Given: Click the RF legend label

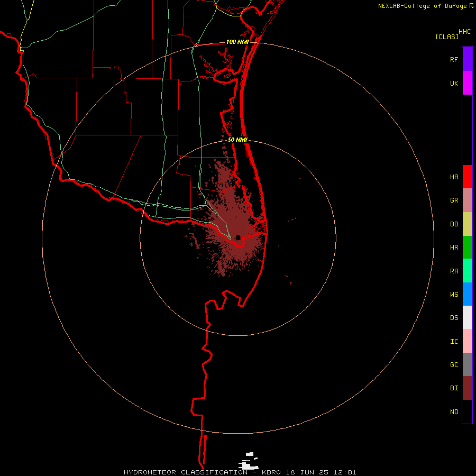Looking at the screenshot, I should (454, 59).
